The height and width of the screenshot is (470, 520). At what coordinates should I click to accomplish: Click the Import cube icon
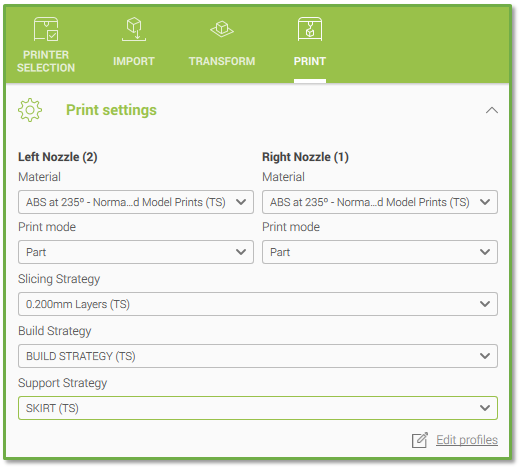pos(134,29)
